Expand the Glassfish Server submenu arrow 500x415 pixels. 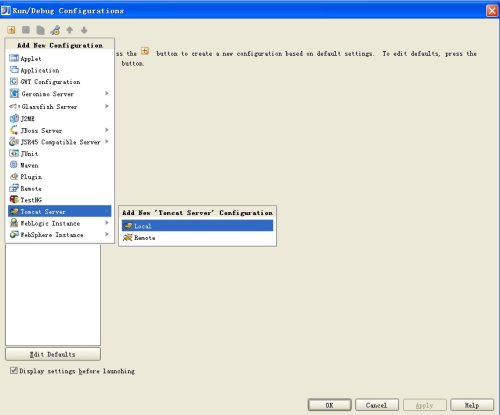(107, 106)
